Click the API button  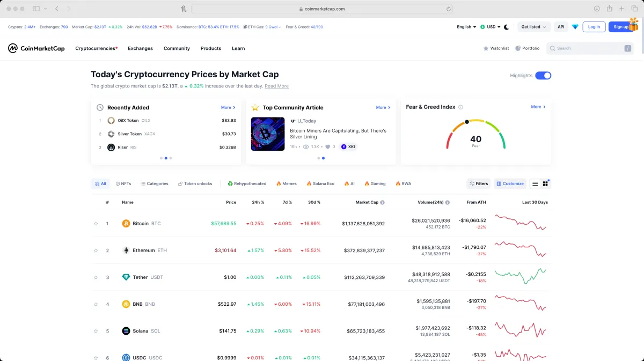point(561,27)
